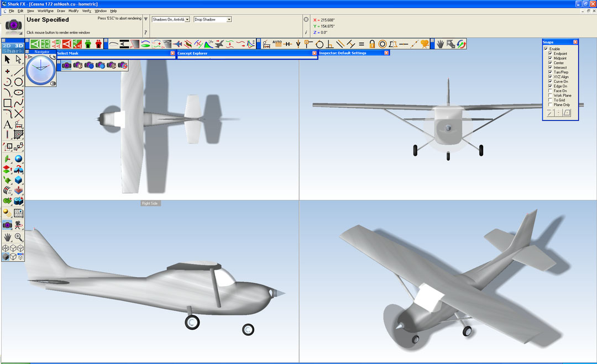Select the blue cube Solid Block tool
Screen dimensions: 597x364
click(18, 180)
